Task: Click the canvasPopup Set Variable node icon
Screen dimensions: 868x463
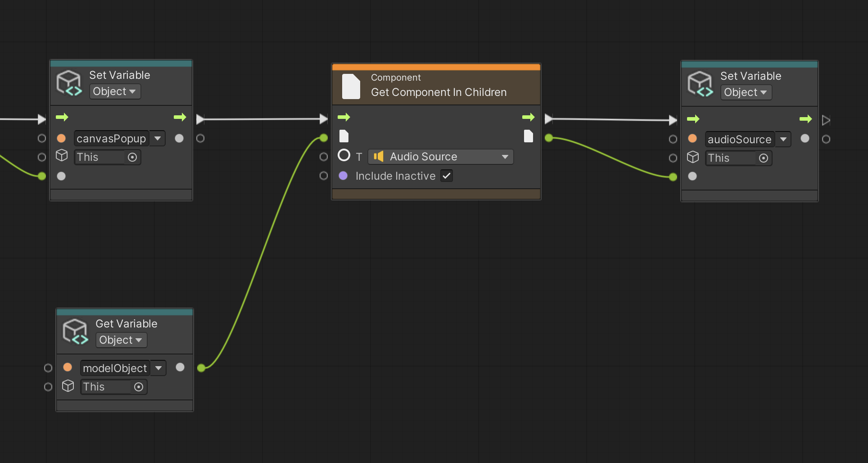Action: (69, 83)
